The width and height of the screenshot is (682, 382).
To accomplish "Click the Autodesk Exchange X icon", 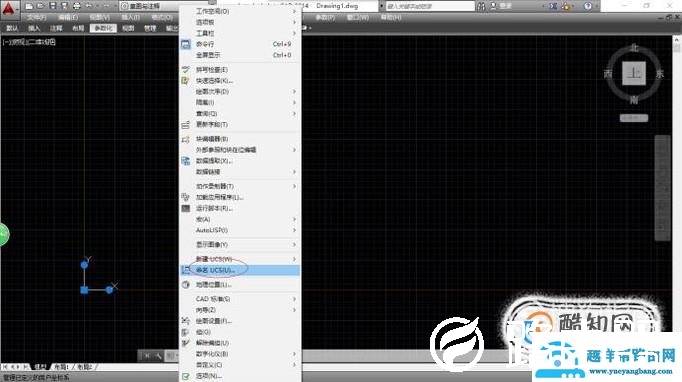I will click(x=553, y=6).
